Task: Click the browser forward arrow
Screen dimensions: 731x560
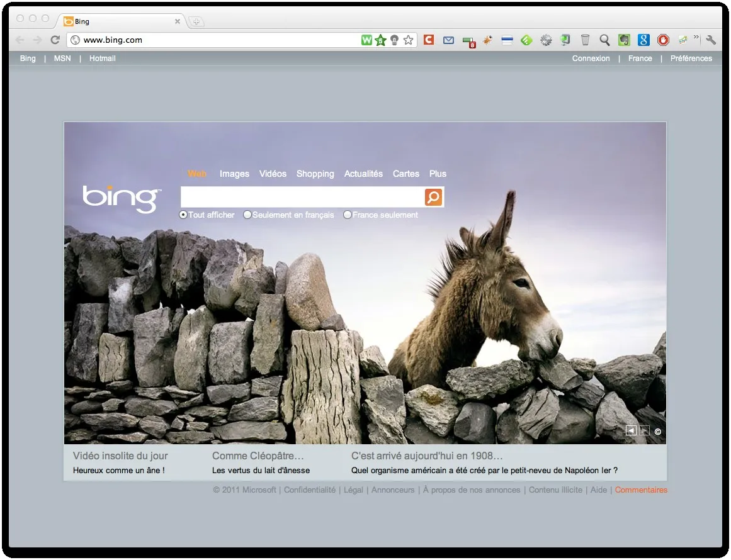Action: (x=37, y=40)
